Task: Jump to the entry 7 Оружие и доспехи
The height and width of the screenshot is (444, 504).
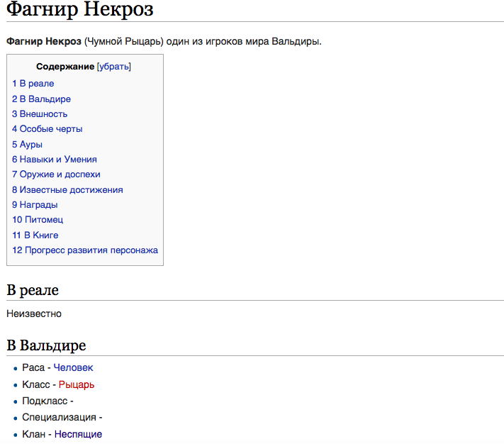Action: click(56, 174)
